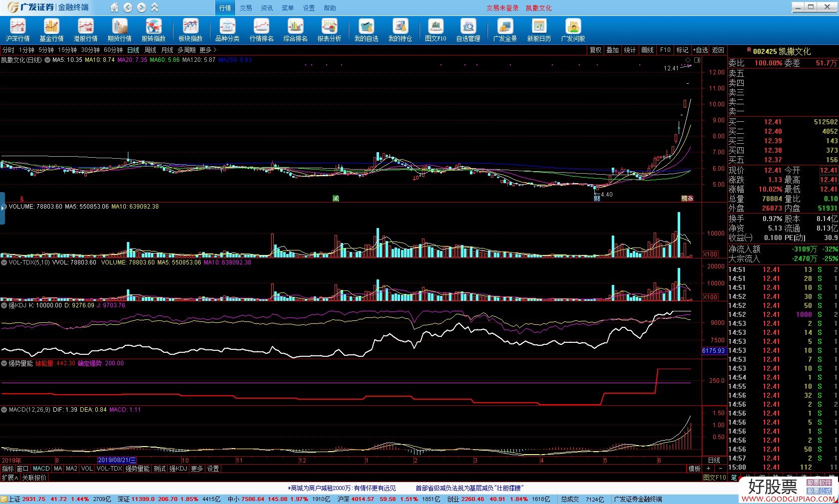Viewport: 839px width, 504px height.
Task: Open 我的持仓 holdings icon
Action: [x=400, y=30]
